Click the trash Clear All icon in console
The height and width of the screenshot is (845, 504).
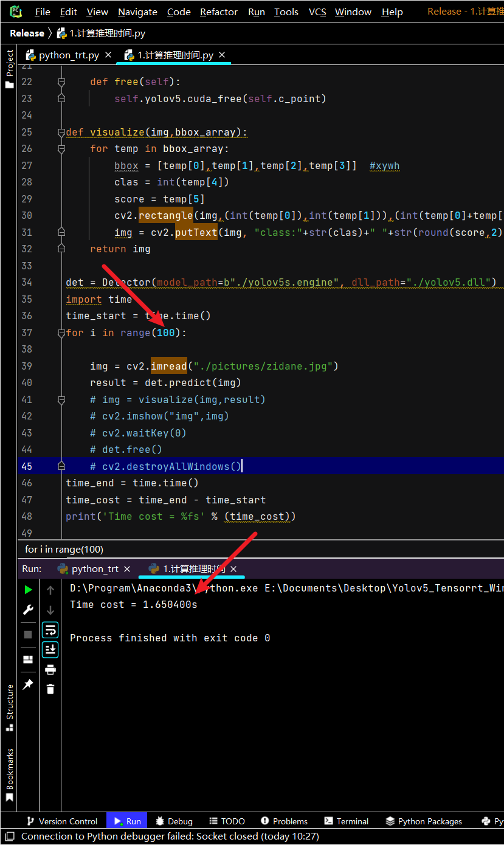(x=50, y=689)
